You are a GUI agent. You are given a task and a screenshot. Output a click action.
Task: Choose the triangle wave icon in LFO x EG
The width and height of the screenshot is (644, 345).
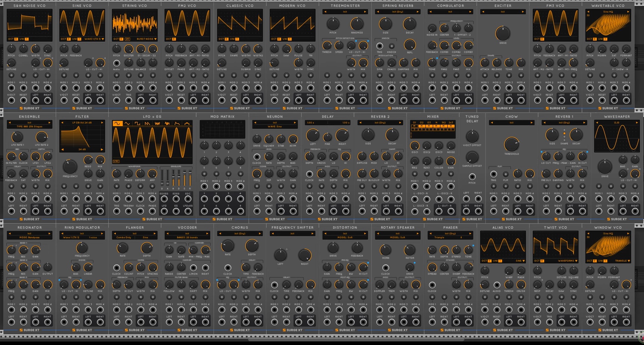[127, 124]
